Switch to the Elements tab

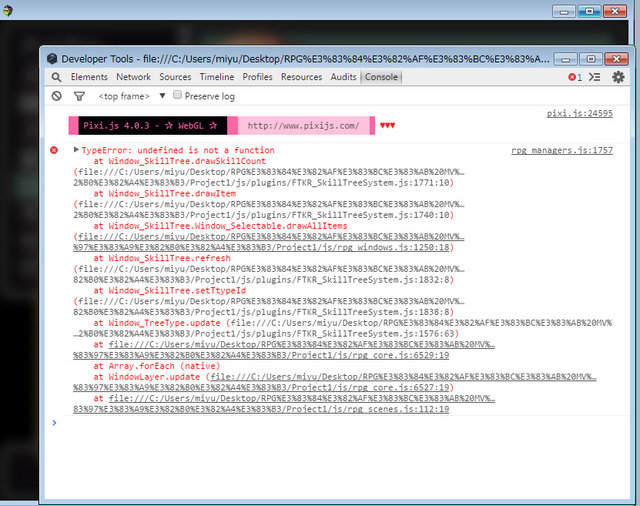(x=89, y=77)
